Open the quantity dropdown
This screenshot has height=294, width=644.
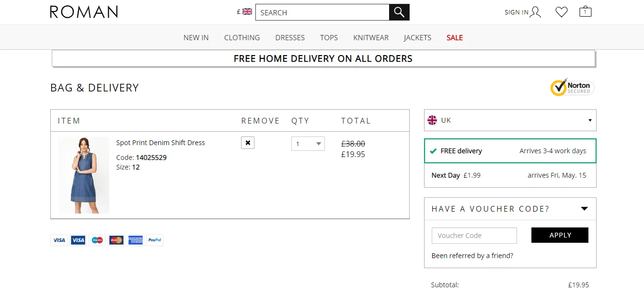pyautogui.click(x=308, y=144)
